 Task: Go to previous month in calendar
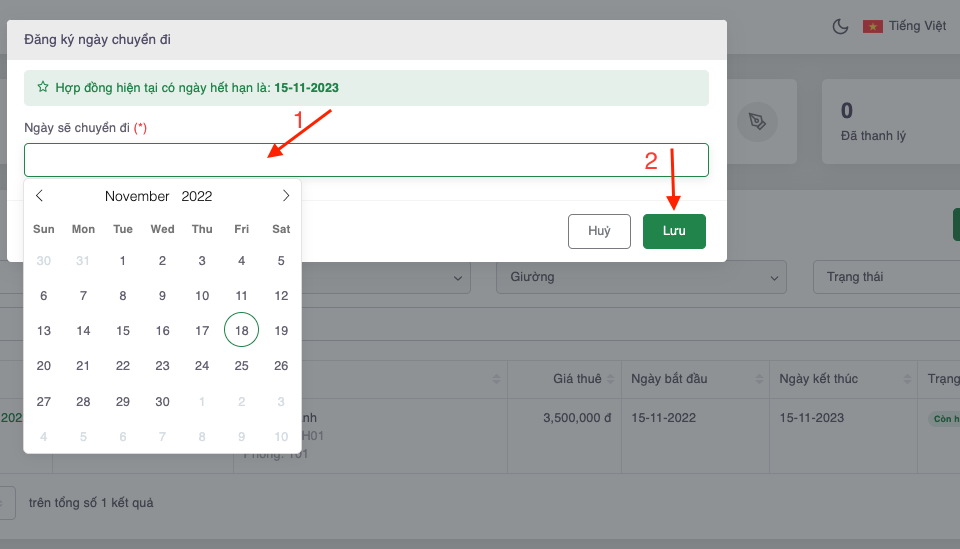40,196
